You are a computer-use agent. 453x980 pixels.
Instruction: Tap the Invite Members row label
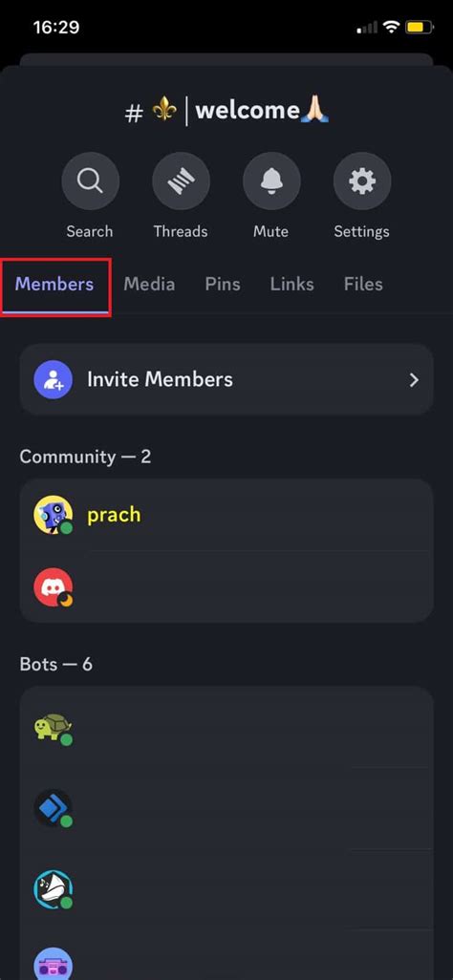[x=160, y=379]
